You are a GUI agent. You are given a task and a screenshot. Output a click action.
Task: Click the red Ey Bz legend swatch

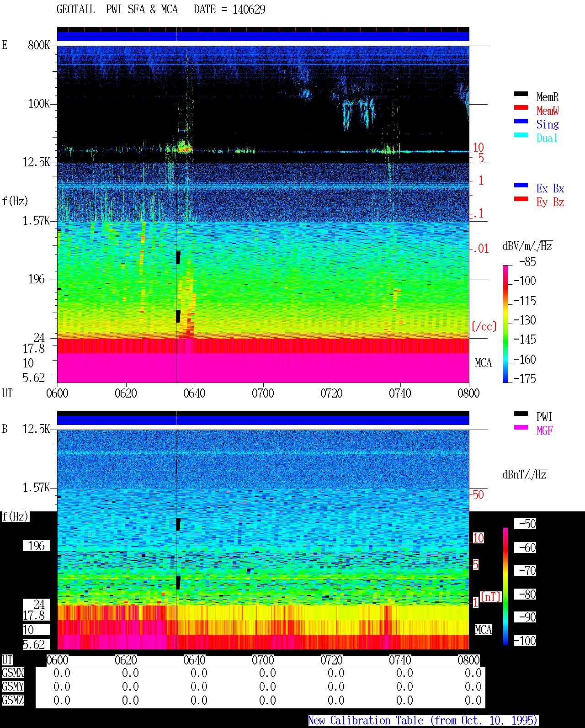pos(521,199)
